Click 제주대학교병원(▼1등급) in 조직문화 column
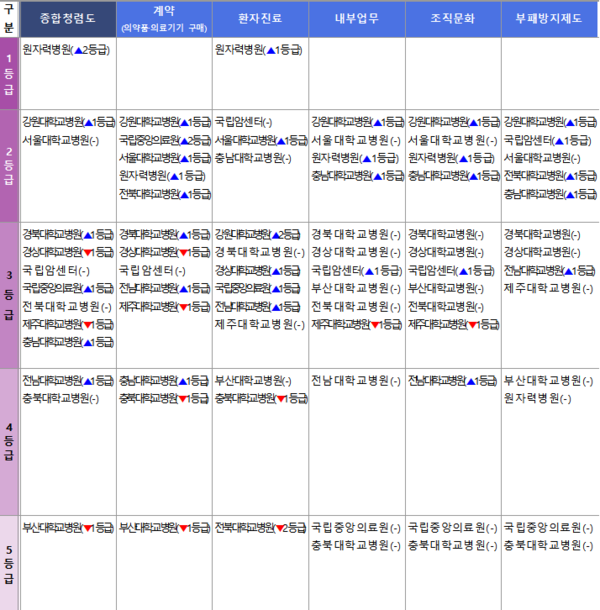The height and width of the screenshot is (610, 600). point(454,324)
